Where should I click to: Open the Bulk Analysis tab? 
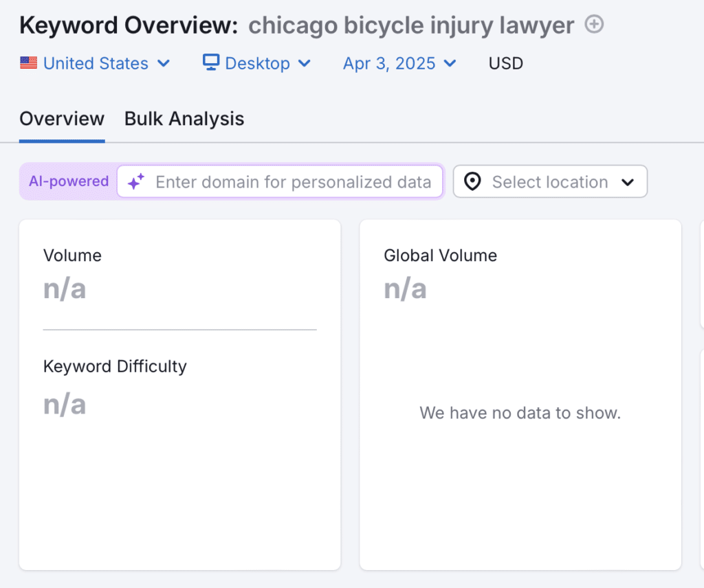click(x=184, y=119)
